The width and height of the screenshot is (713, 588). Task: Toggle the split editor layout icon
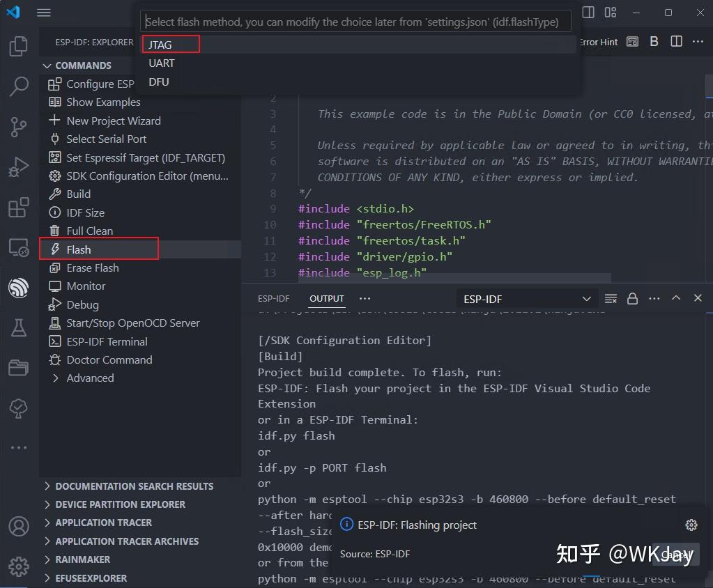pos(675,41)
